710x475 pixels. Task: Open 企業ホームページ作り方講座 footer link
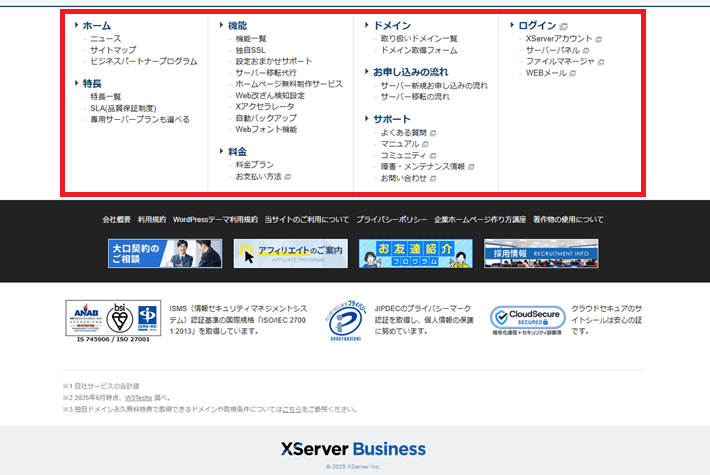[x=480, y=220]
